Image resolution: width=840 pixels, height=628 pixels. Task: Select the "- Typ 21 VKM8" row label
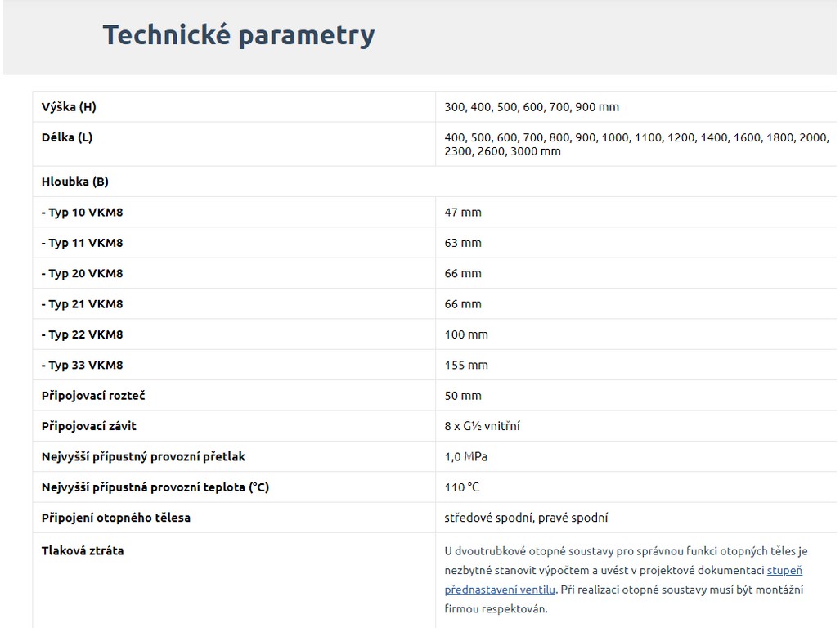point(82,304)
